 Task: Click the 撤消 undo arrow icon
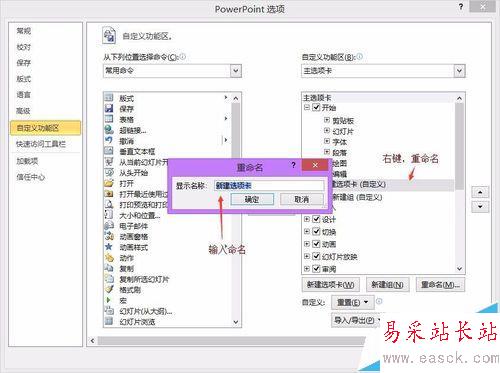[x=109, y=140]
